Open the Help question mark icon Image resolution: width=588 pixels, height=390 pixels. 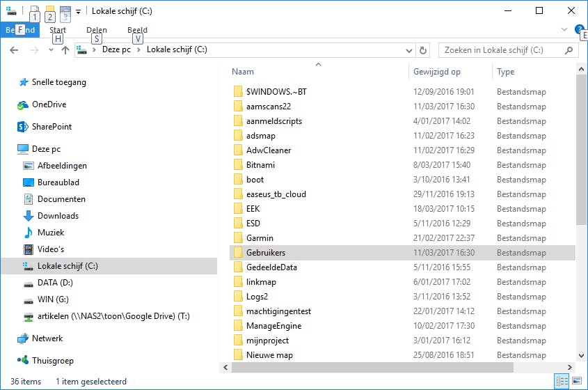(579, 29)
